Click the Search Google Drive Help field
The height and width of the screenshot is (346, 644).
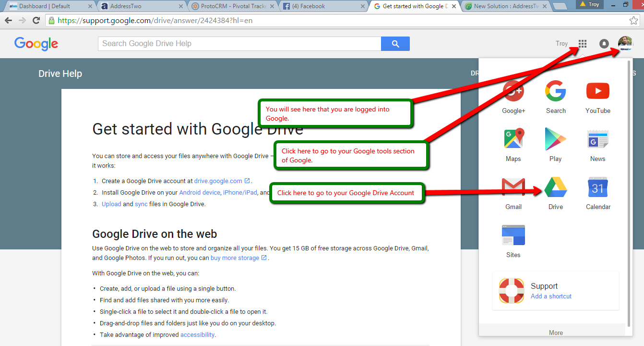point(239,44)
